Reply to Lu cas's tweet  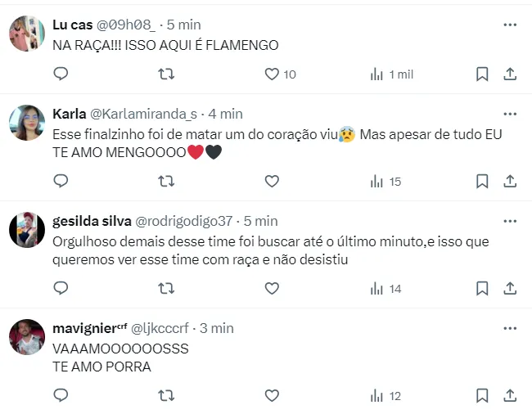pyautogui.click(x=61, y=74)
